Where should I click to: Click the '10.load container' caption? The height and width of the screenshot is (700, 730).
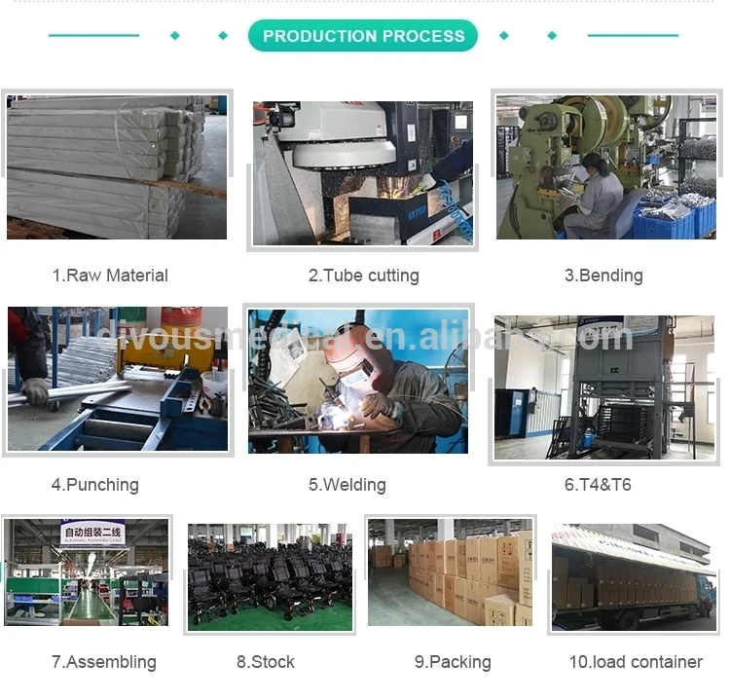[x=636, y=662]
